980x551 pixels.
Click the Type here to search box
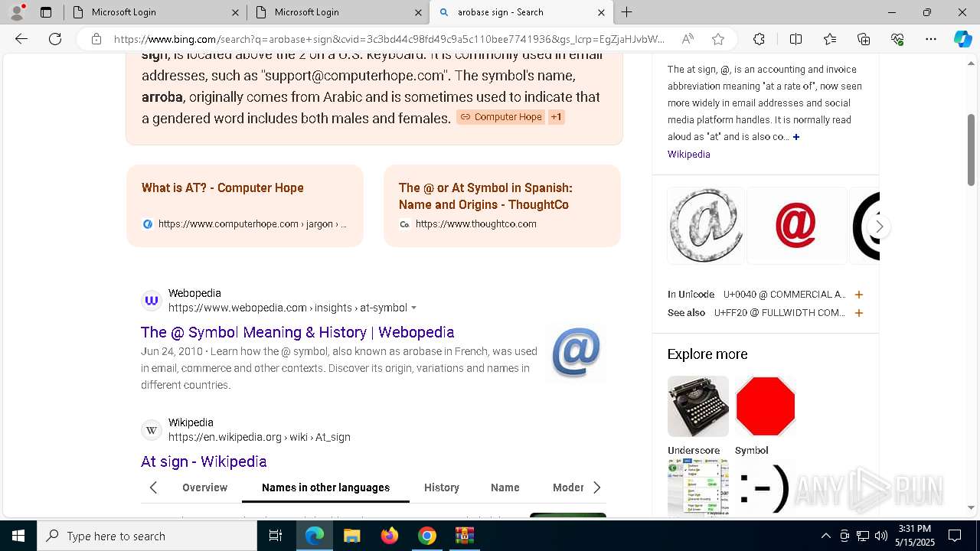coord(147,536)
